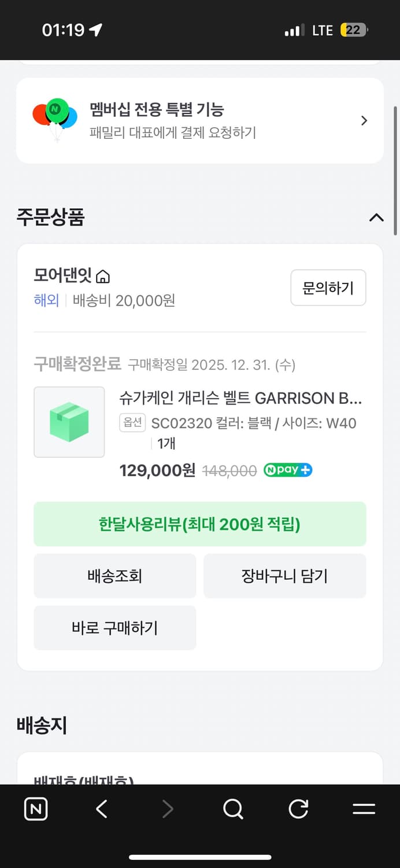
Task: Select 배송조회 to track shipping
Action: pyautogui.click(x=115, y=575)
